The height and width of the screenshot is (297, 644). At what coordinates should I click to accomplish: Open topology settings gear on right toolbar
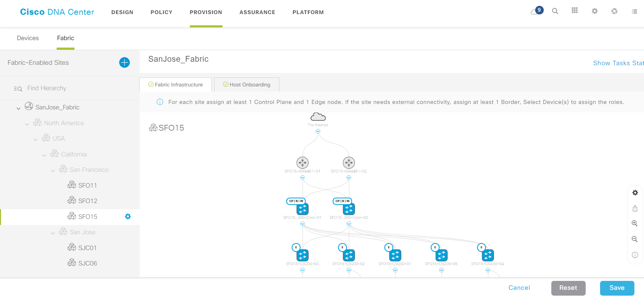[x=635, y=193]
